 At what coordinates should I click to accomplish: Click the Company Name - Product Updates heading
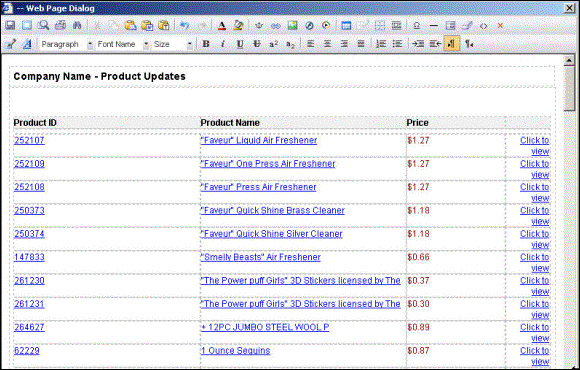(x=100, y=77)
